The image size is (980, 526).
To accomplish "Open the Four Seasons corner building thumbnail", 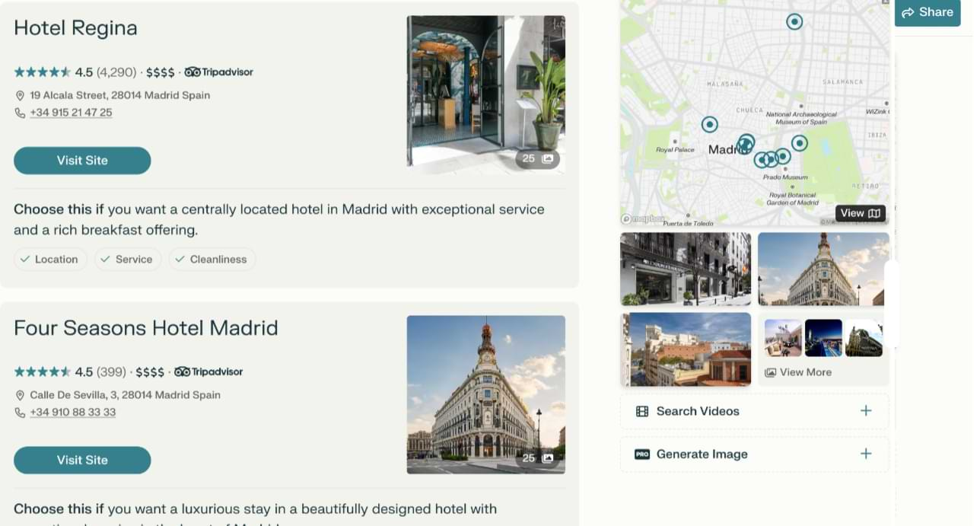I will (x=823, y=269).
